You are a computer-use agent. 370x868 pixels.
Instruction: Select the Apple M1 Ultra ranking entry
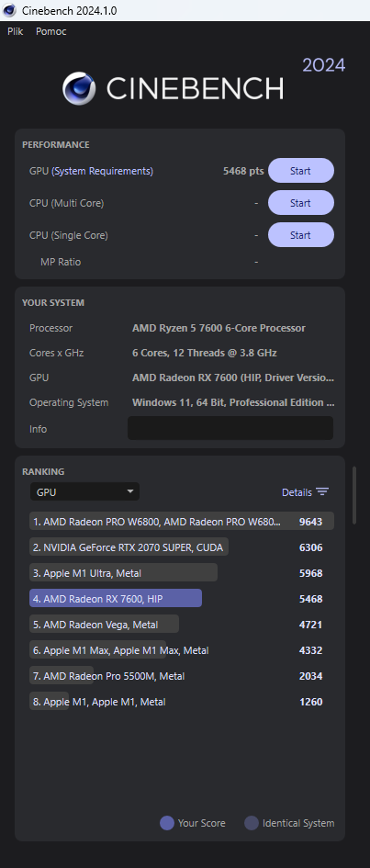coord(123,573)
